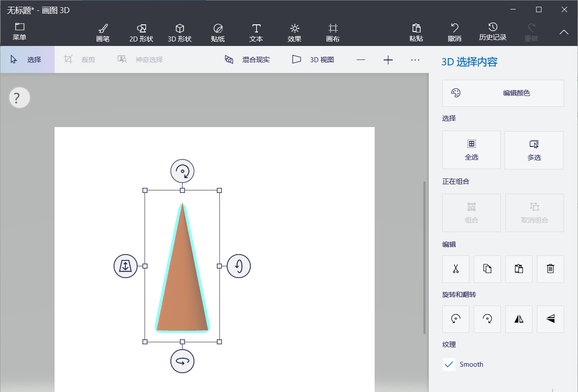Activate the 选择 (Select) tool
The width and height of the screenshot is (578, 392).
point(27,59)
